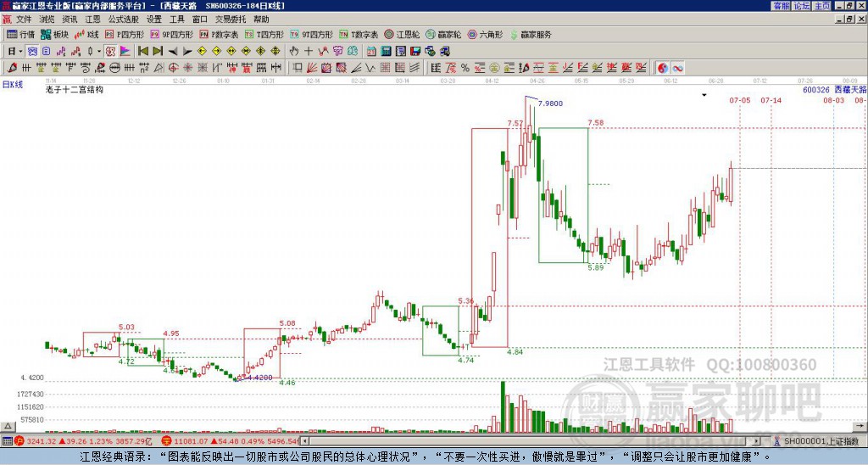
Task: Select the crosshair cursor tool
Action: tap(309, 51)
